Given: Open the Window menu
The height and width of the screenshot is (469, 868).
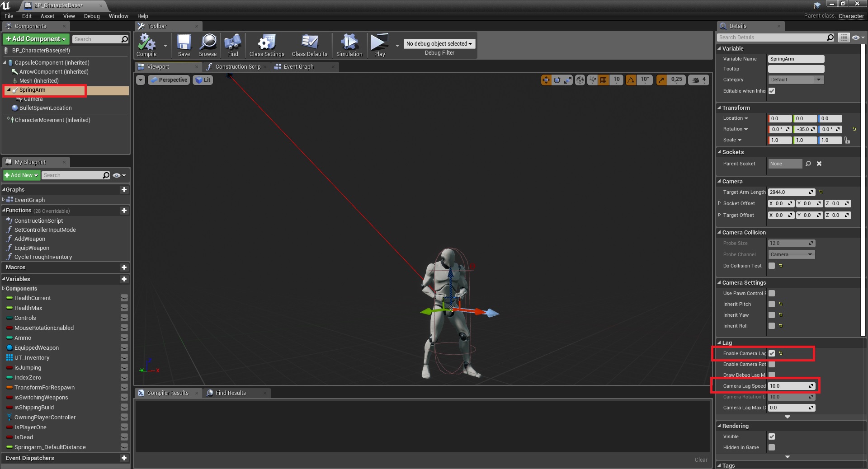Looking at the screenshot, I should click(x=118, y=16).
